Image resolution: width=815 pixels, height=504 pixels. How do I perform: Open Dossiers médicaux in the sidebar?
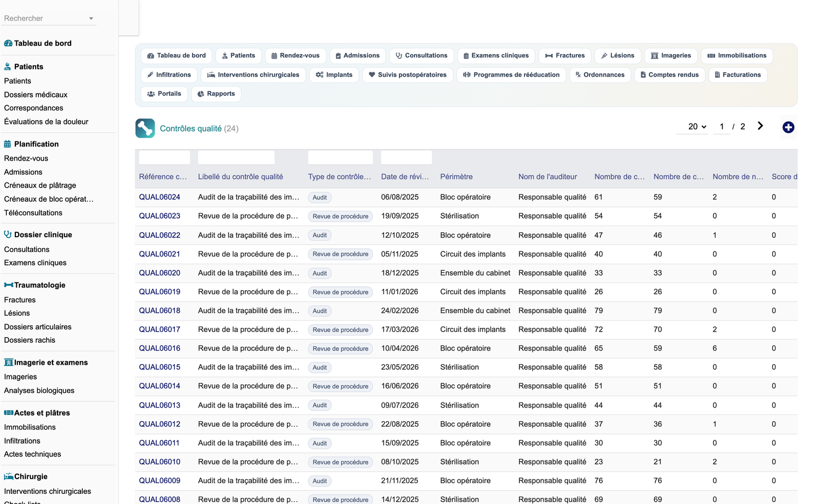pos(36,95)
